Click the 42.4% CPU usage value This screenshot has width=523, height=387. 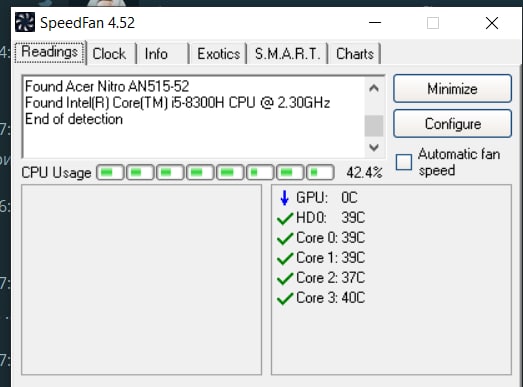pos(364,172)
